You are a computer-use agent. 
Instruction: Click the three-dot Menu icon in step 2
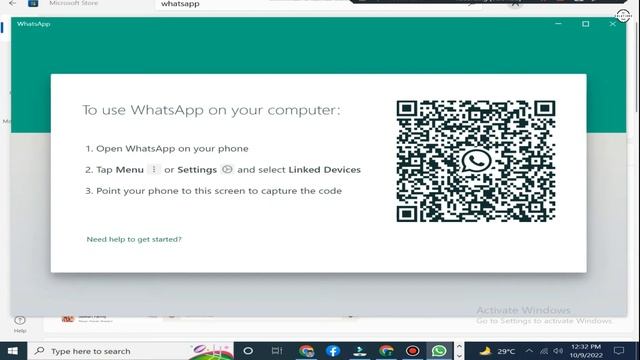click(x=154, y=169)
